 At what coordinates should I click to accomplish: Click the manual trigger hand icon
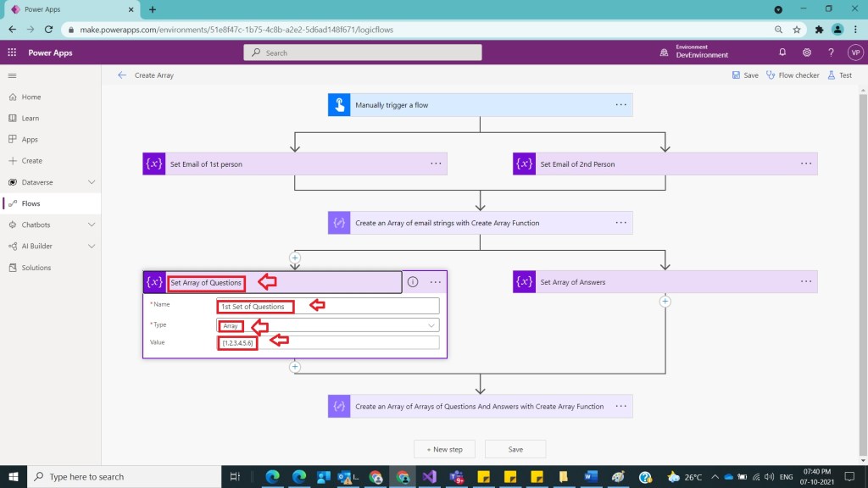coord(338,104)
